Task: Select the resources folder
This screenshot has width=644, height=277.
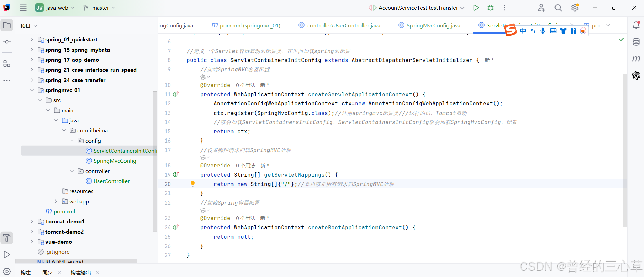Action: 81,191
